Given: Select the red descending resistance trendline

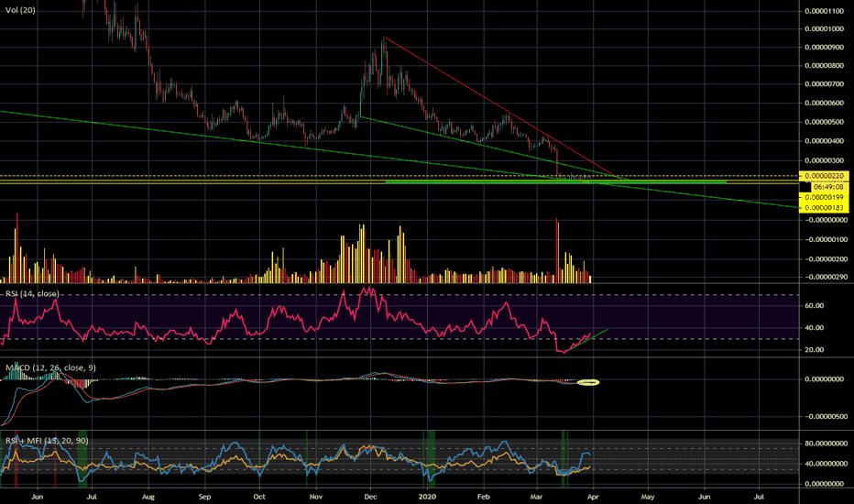Looking at the screenshot, I should [501, 108].
